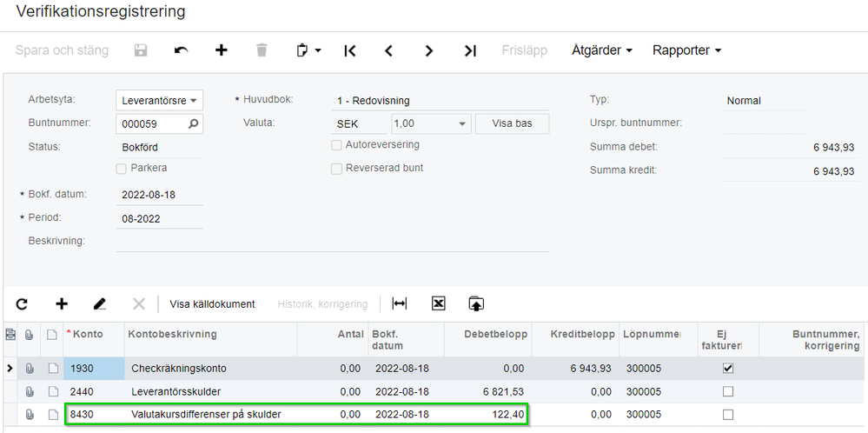Go to the last record
The height and width of the screenshot is (433, 868).
click(470, 50)
